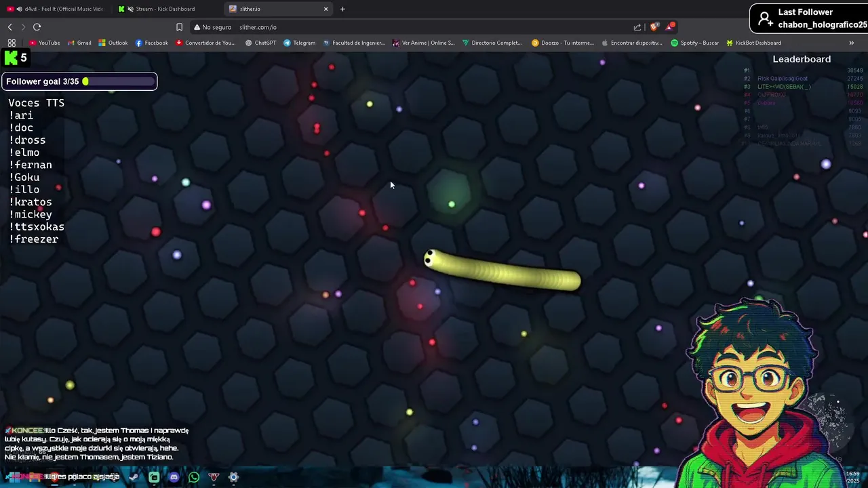The width and height of the screenshot is (868, 488).
Task: Open the Doorzo - Tu interme... bookmark
Action: (x=563, y=43)
